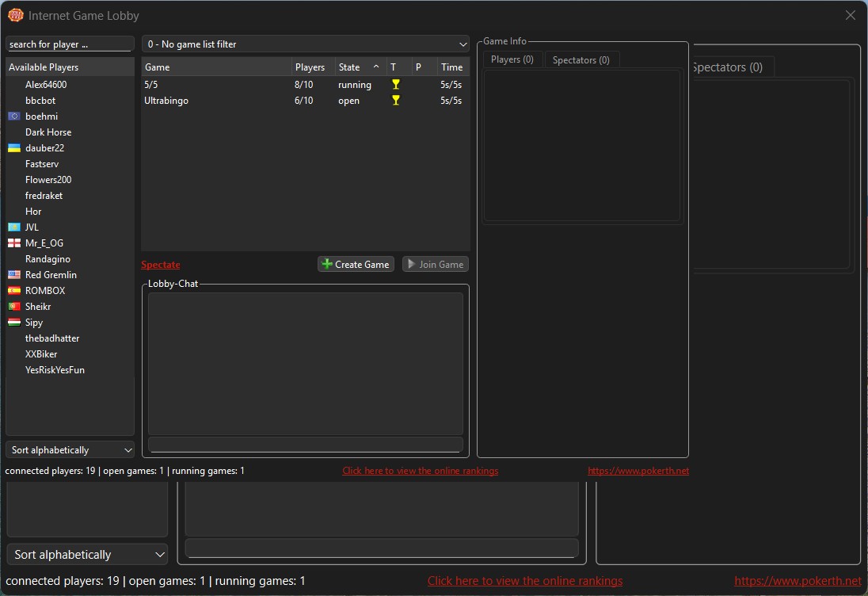Open Spectators (0) tab beside Players (0) tab

pyautogui.click(x=581, y=60)
